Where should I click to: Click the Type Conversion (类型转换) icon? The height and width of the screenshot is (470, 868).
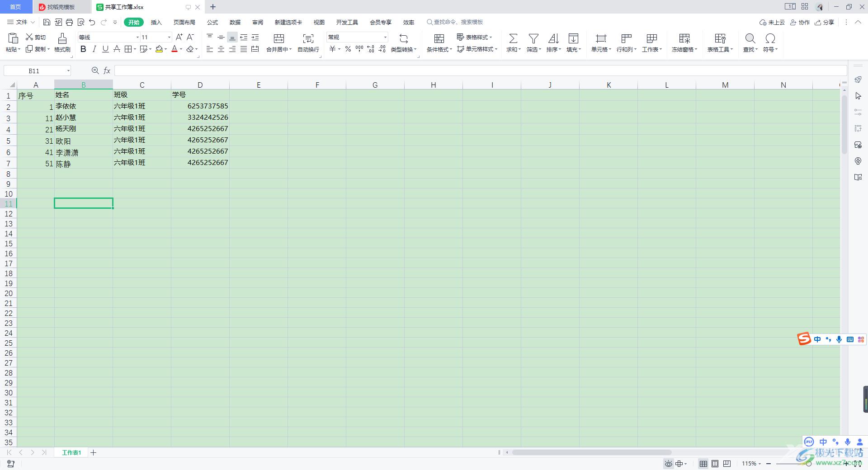[404, 38]
